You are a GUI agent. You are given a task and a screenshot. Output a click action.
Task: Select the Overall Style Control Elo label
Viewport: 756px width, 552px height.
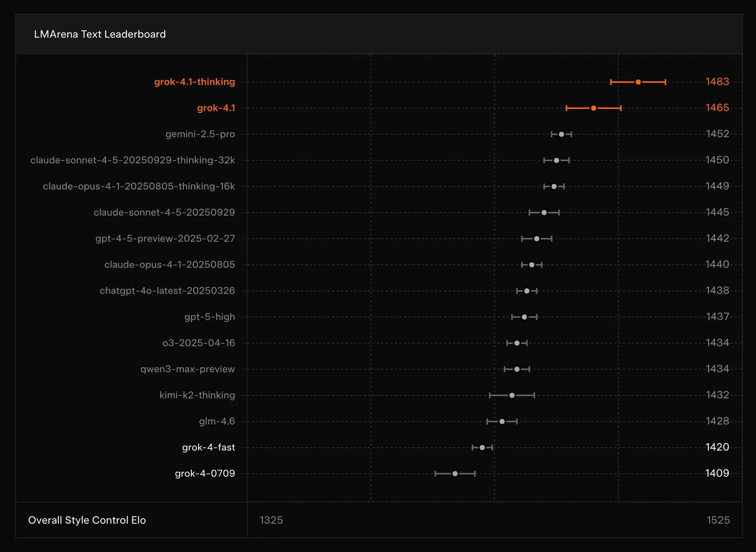click(x=87, y=520)
